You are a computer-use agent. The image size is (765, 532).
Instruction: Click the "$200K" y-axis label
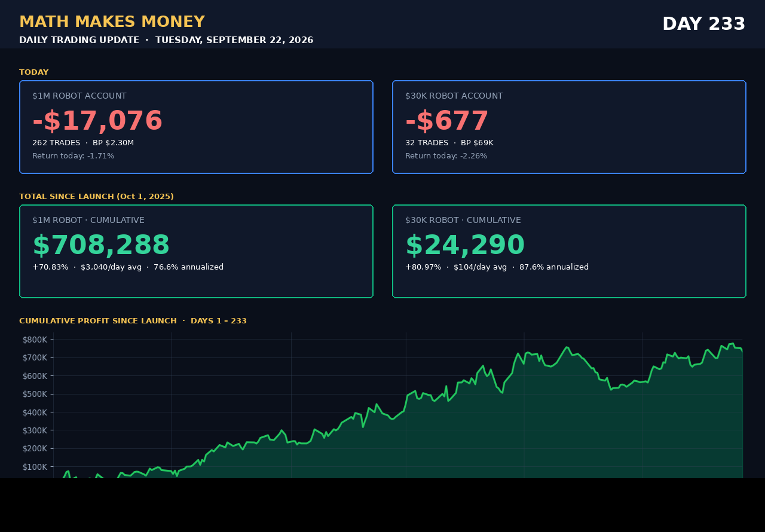pos(35,448)
